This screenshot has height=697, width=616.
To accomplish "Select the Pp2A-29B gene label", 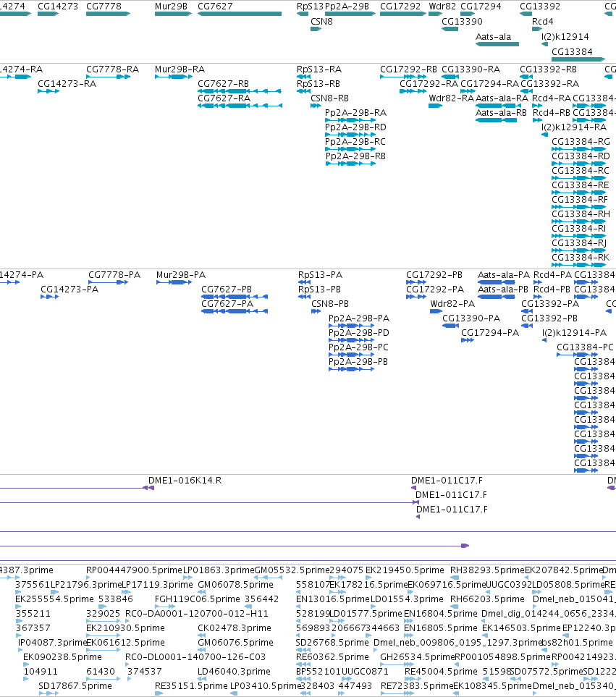I will (347, 7).
